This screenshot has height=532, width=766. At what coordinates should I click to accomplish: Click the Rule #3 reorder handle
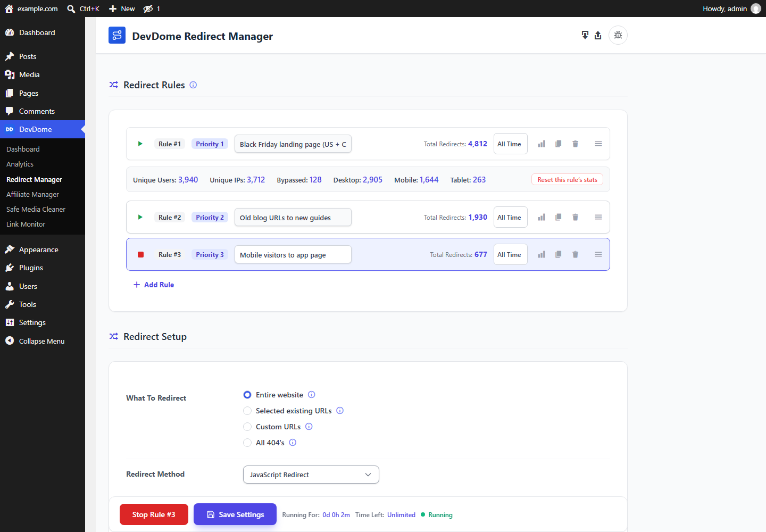[x=598, y=254]
